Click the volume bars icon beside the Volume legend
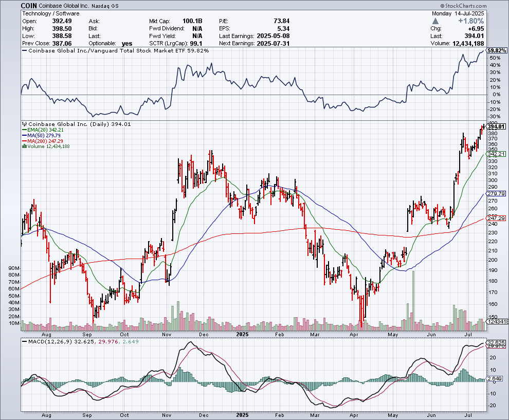The height and width of the screenshot is (420, 509). pos(24,147)
